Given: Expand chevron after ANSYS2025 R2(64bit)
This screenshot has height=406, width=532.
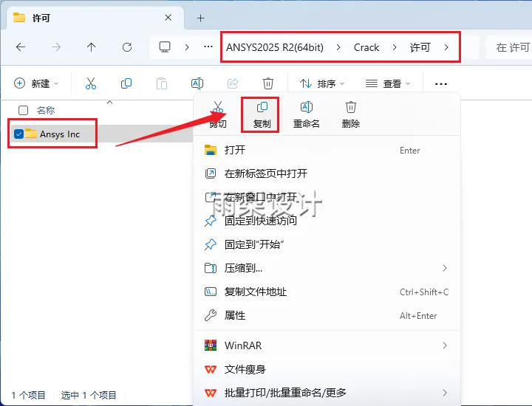Looking at the screenshot, I should point(338,47).
